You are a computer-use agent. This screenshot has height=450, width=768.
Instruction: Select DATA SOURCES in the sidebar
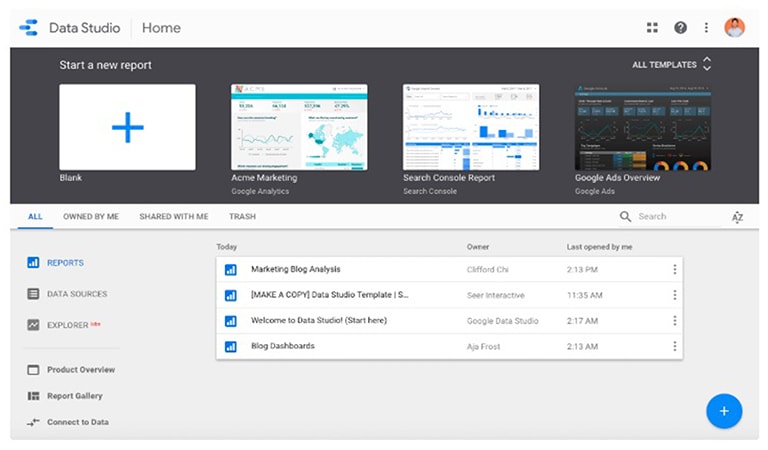pyautogui.click(x=77, y=294)
